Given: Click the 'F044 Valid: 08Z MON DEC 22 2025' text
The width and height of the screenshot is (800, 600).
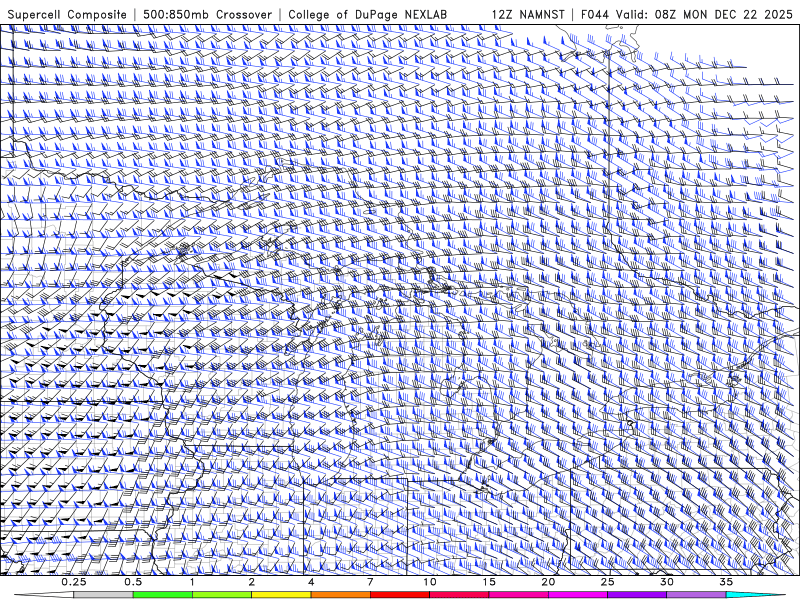Looking at the screenshot, I should tap(687, 14).
